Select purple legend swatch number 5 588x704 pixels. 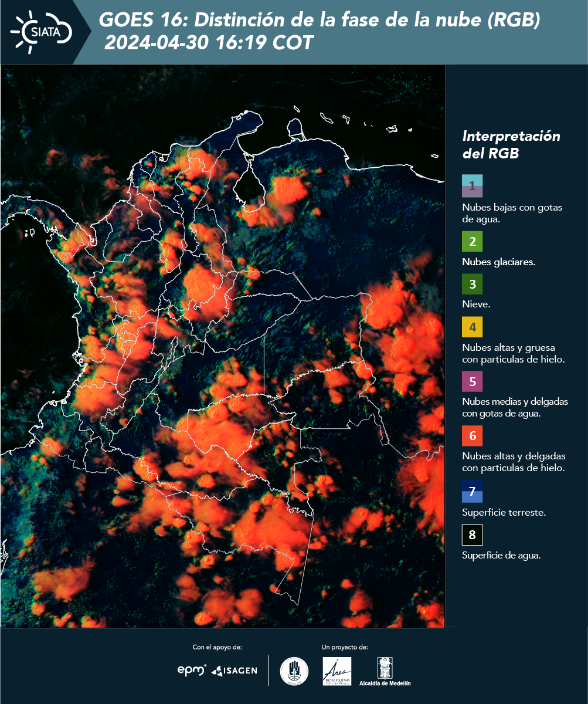[x=473, y=381]
